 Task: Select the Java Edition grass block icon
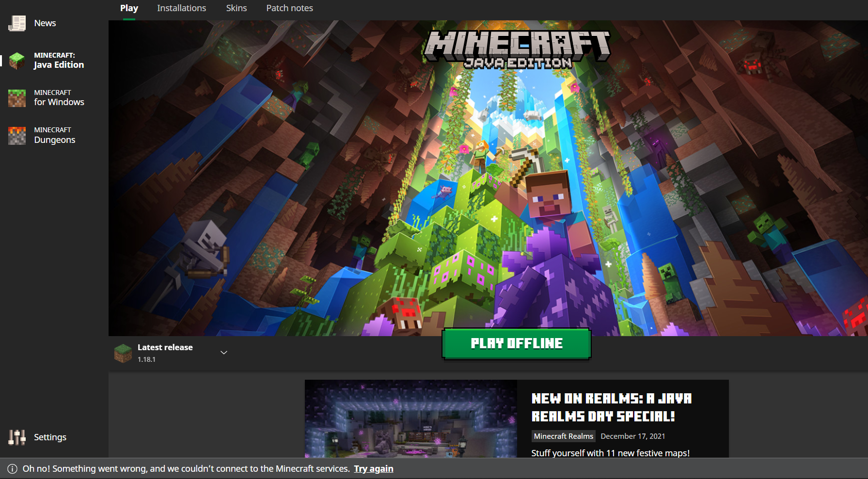pyautogui.click(x=17, y=61)
